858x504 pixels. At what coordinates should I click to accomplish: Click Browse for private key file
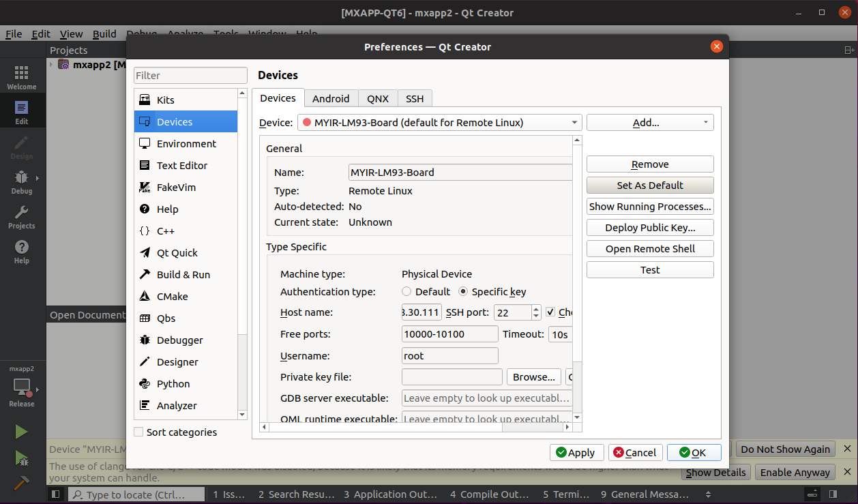pos(533,376)
